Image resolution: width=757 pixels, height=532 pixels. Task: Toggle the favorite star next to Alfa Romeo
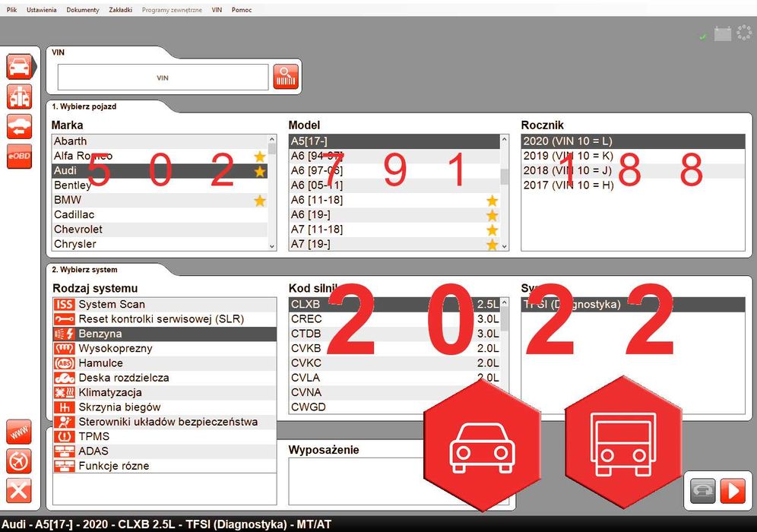(260, 156)
